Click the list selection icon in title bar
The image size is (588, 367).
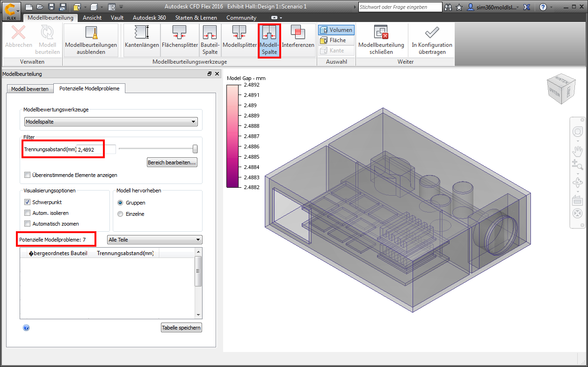[x=111, y=7]
